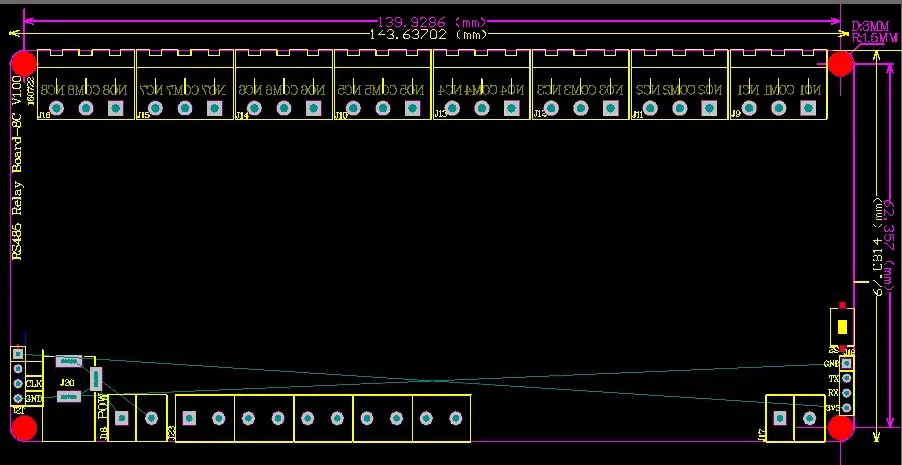Select the top-left red mounting hole
902x465 pixels.
pos(24,63)
